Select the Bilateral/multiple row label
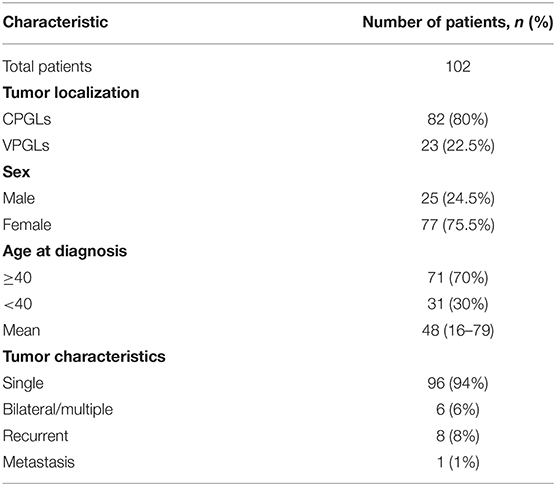 [x=58, y=409]
